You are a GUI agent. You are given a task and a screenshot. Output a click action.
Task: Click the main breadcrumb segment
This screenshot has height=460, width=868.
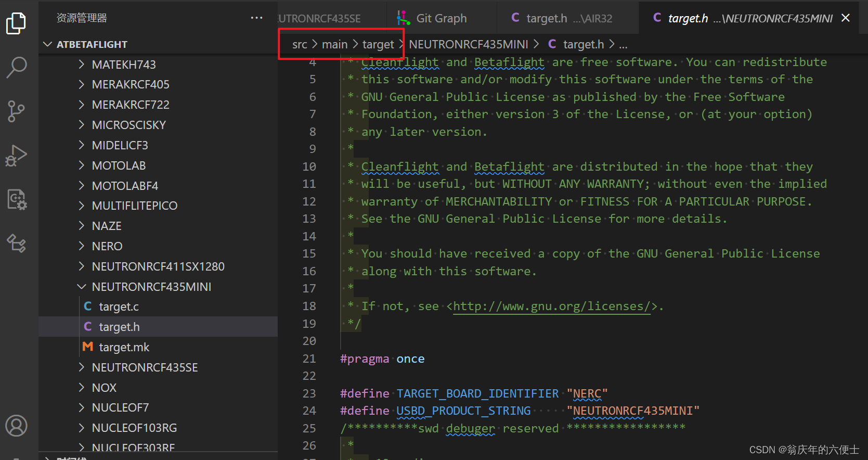point(334,45)
